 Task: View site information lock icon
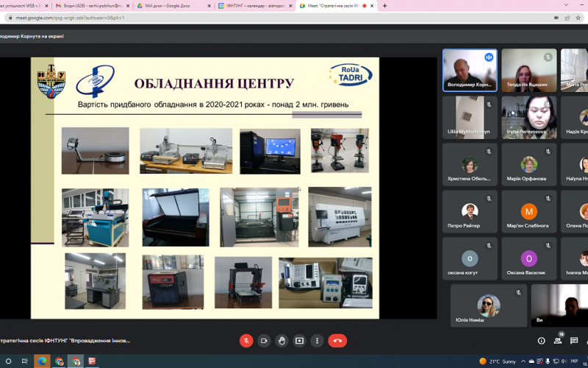10,18
